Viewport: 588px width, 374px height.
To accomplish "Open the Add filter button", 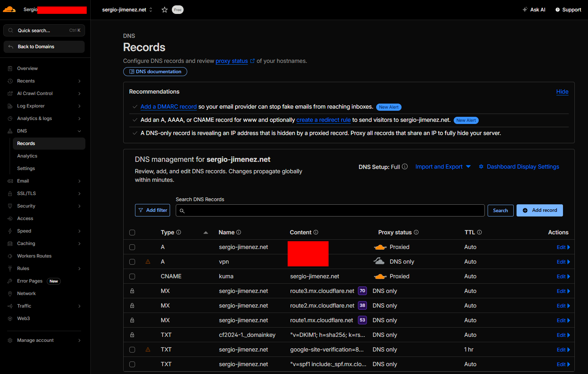I will click(x=153, y=210).
